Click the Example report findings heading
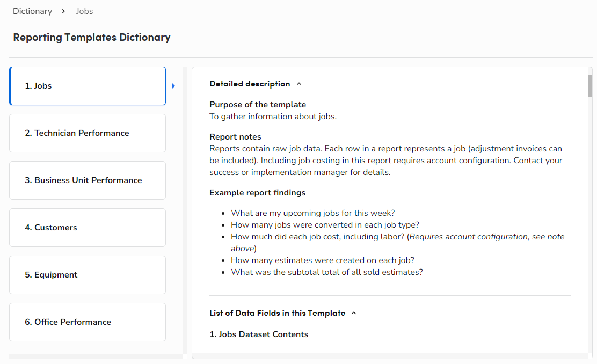597x364 pixels. coord(257,193)
